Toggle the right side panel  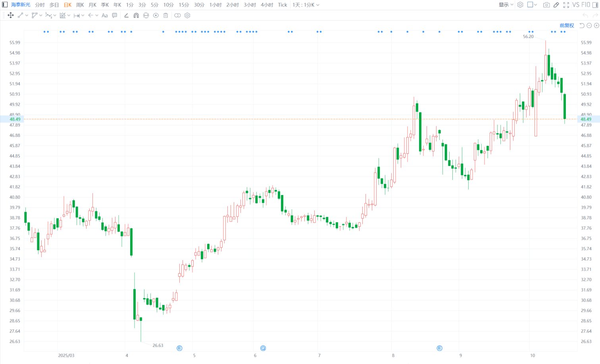[595, 5]
